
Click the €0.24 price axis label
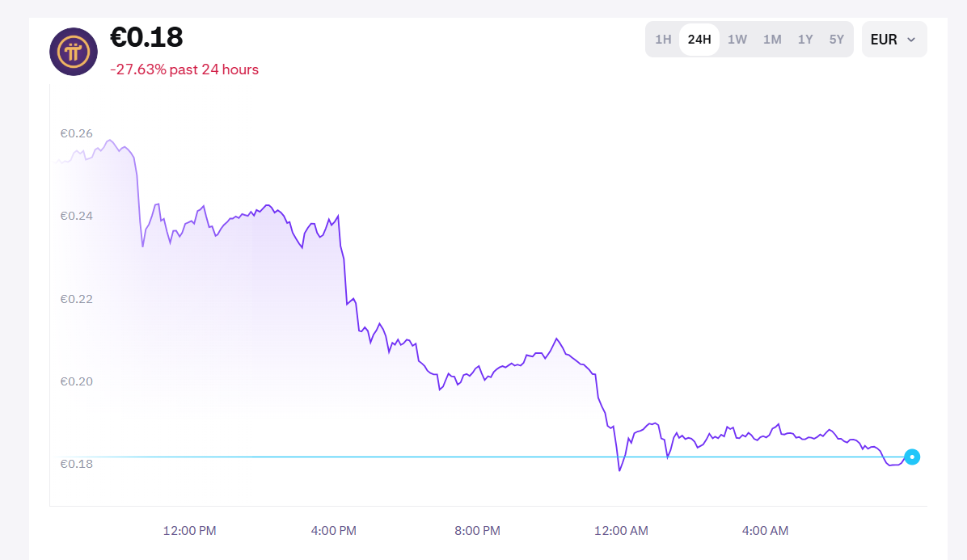point(76,216)
